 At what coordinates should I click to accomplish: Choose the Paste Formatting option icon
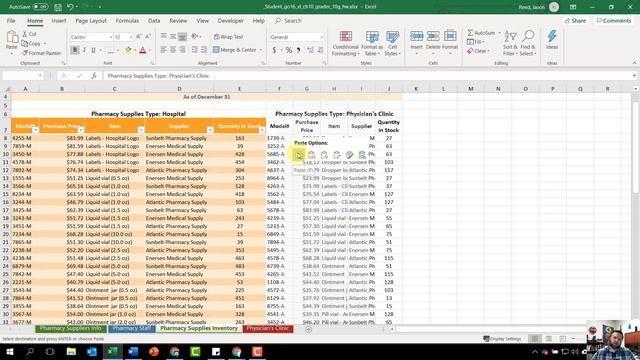[x=349, y=155]
